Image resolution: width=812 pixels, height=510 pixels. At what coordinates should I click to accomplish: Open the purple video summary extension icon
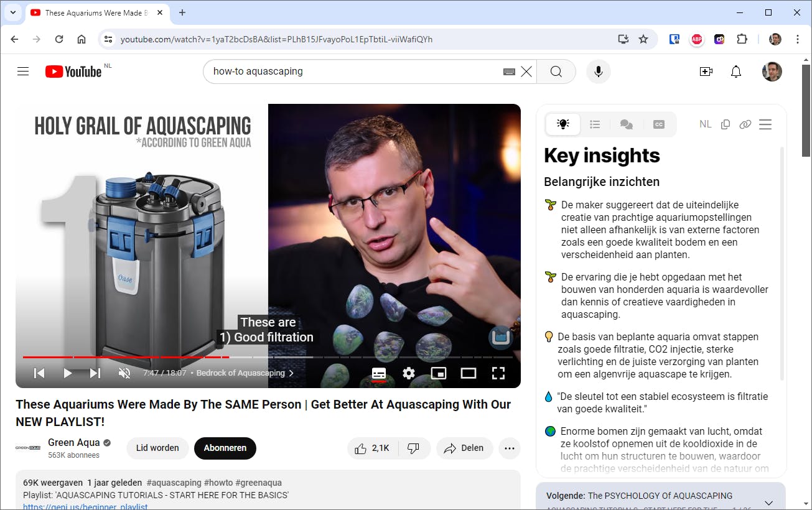click(719, 39)
